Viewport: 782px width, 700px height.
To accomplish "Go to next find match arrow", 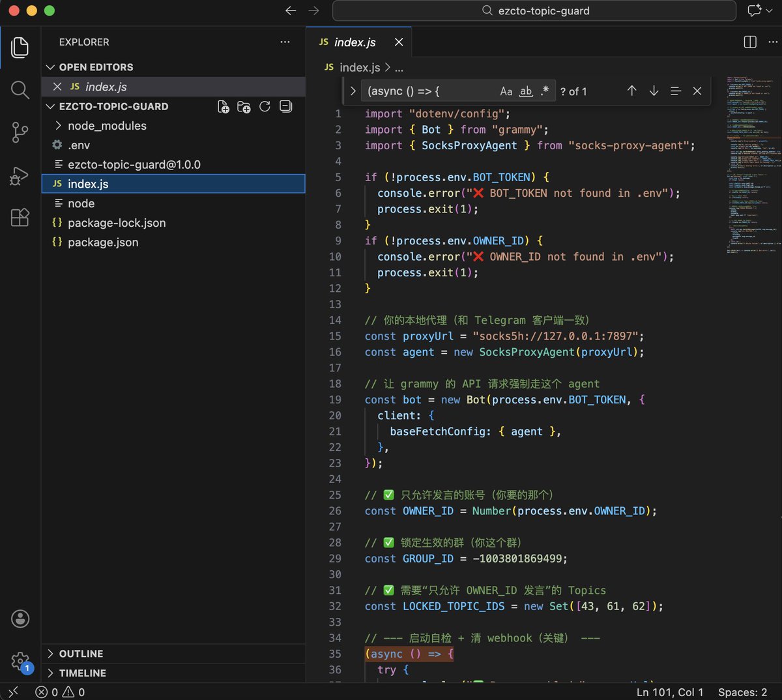I will point(654,91).
